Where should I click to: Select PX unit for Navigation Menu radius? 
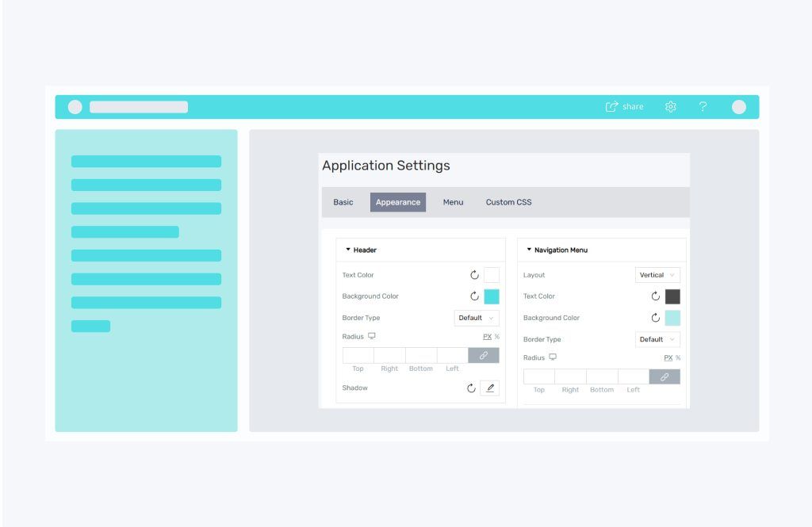(668, 357)
